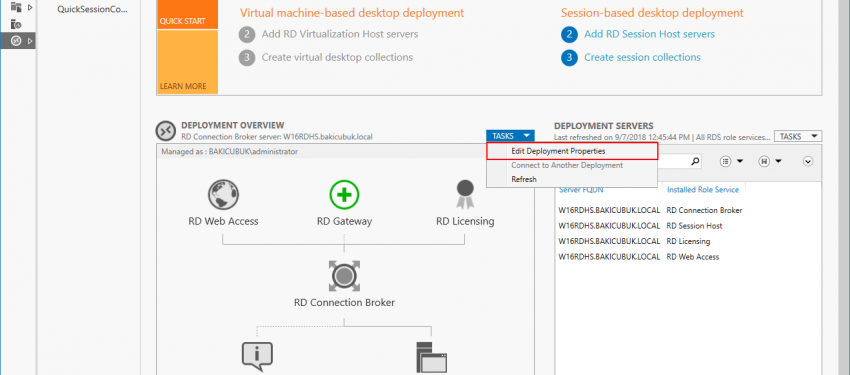850x375 pixels.
Task: Click the LEARN MORE tile
Action: pyautogui.click(x=188, y=62)
